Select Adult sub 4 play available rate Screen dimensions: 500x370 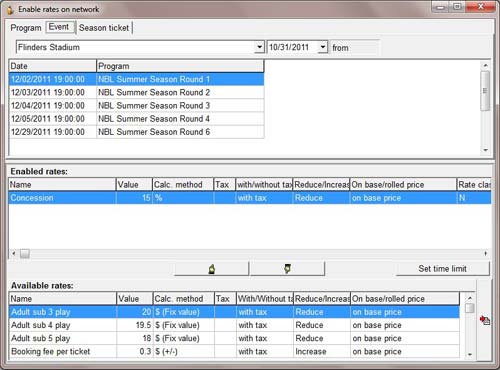pyautogui.click(x=234, y=325)
